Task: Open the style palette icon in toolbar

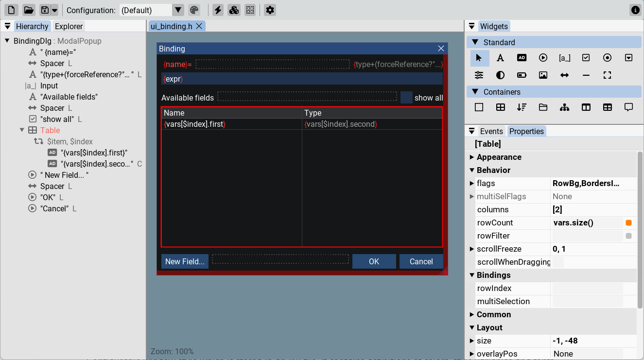Action: [x=194, y=10]
